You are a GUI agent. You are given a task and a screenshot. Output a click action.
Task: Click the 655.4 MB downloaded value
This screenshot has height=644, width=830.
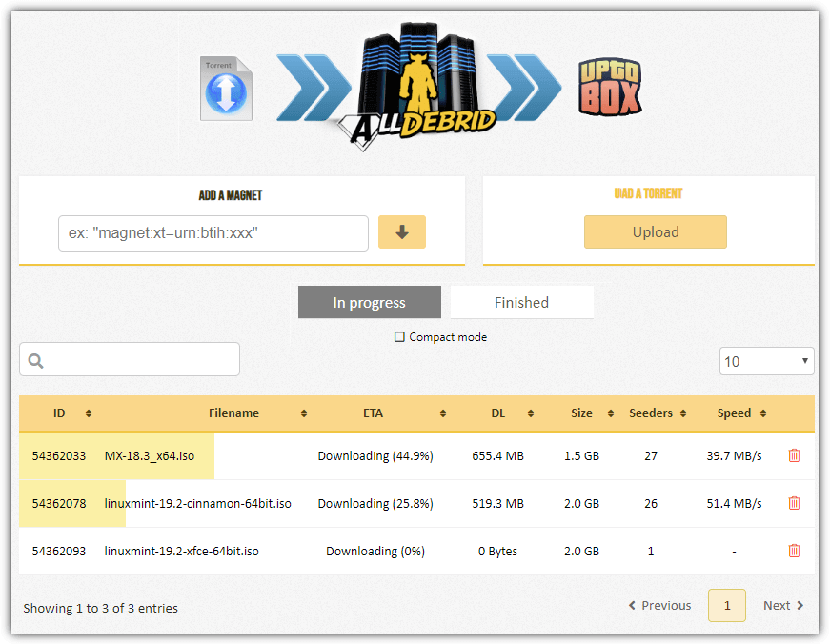pyautogui.click(x=497, y=455)
